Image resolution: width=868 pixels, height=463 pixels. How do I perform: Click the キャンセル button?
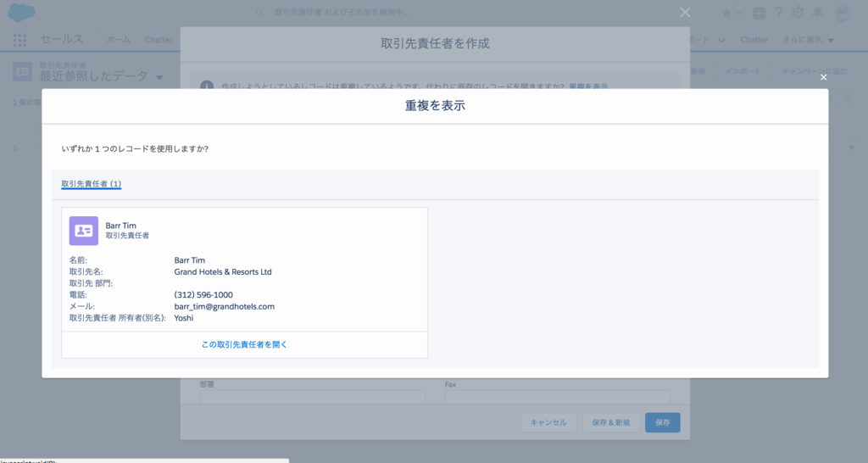548,422
